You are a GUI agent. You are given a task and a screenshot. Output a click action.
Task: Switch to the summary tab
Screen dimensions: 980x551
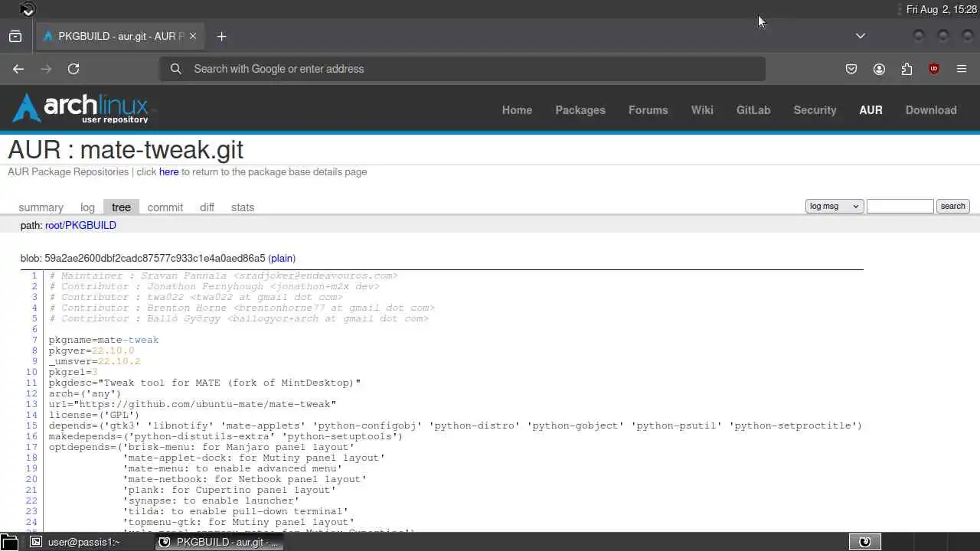tap(41, 207)
